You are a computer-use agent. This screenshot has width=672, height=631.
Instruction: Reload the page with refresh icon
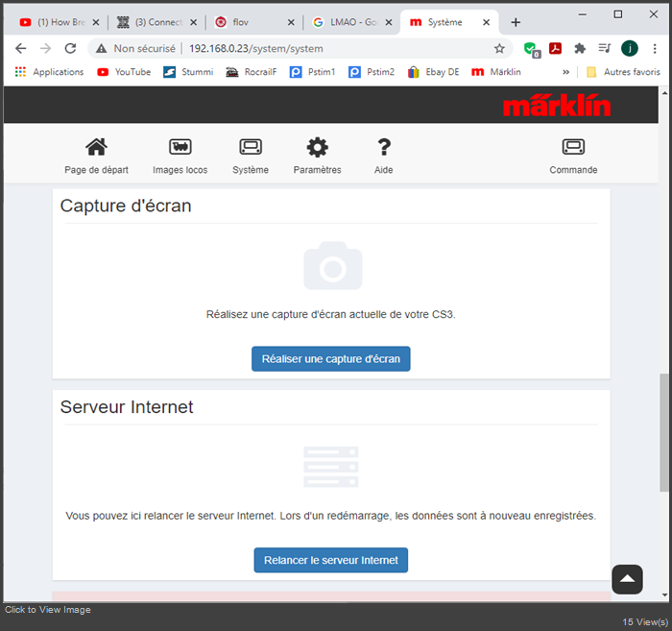(x=70, y=48)
